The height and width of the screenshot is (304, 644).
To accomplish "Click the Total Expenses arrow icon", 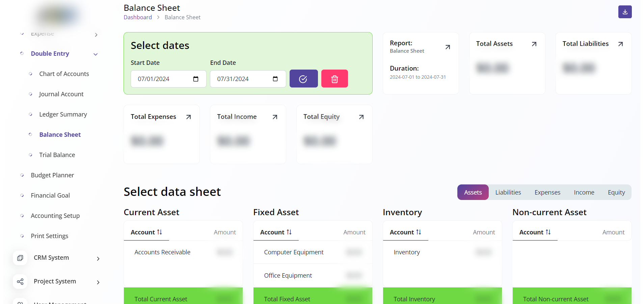I will pyautogui.click(x=189, y=117).
